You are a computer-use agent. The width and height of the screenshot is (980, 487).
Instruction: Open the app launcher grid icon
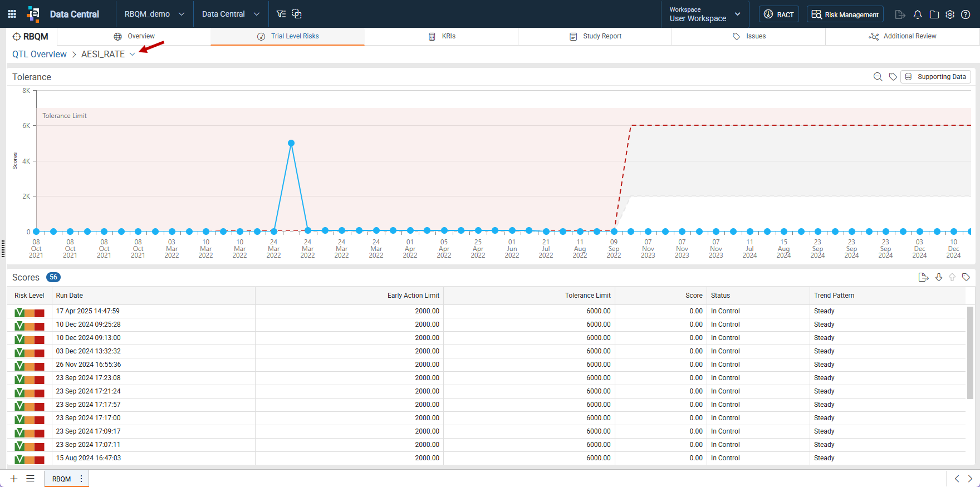(x=12, y=14)
